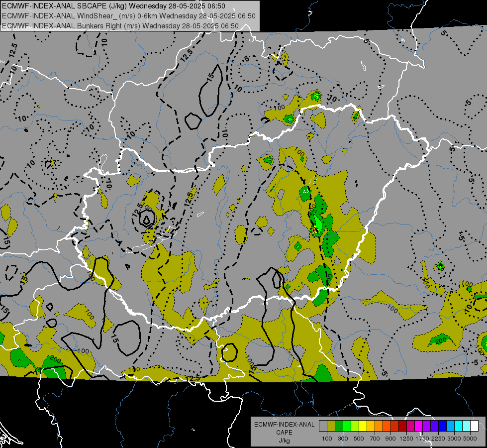Click the legend value 1750
The image size is (487, 448).
422,439
